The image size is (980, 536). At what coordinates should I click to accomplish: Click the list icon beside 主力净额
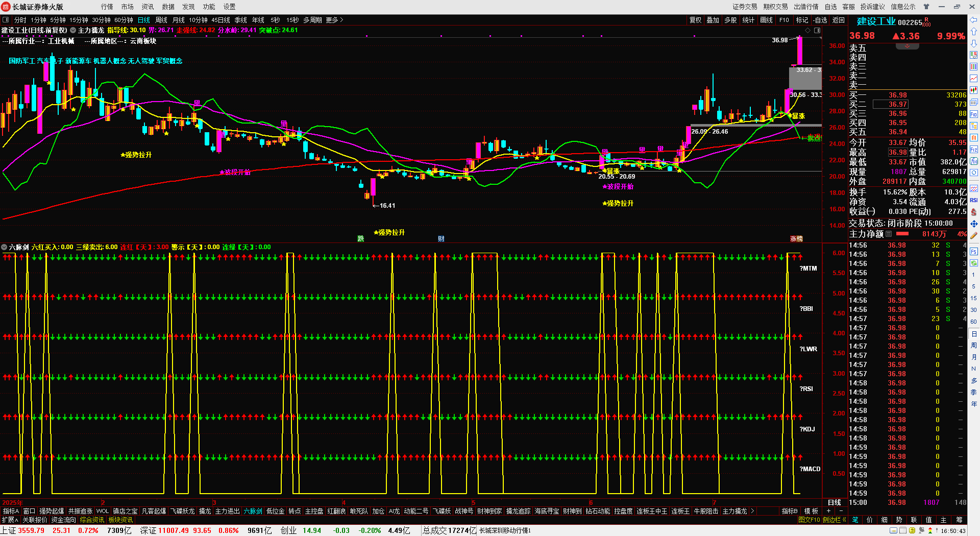point(889,234)
